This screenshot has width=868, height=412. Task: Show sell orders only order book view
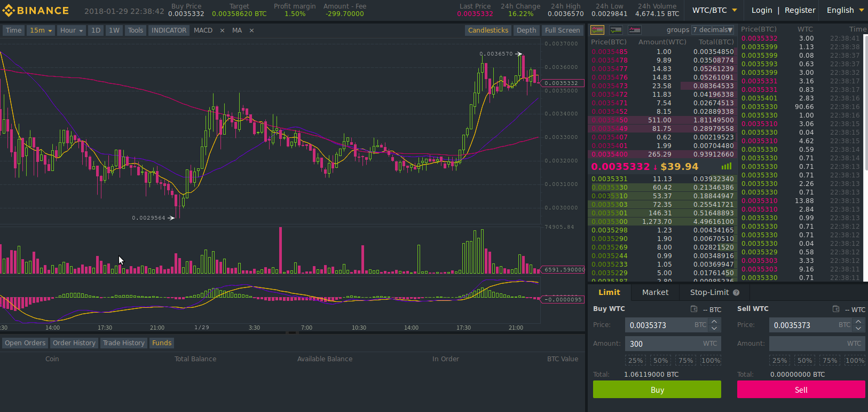(x=635, y=30)
